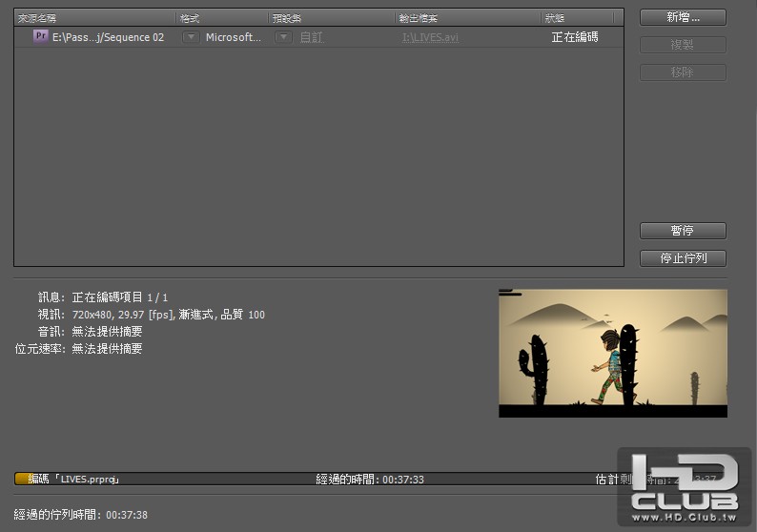Click the Premiere Pr icon in queue row
757x532 pixels.
click(41, 36)
